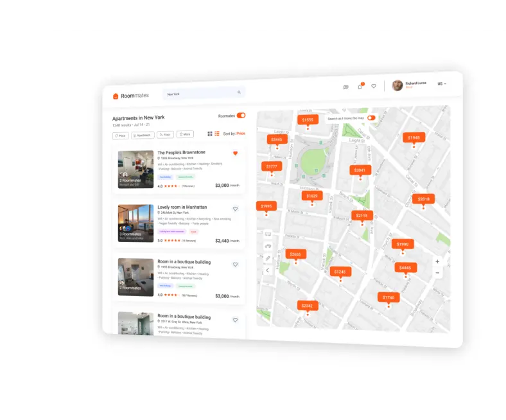Select the $1740 map price marker

(x=388, y=297)
